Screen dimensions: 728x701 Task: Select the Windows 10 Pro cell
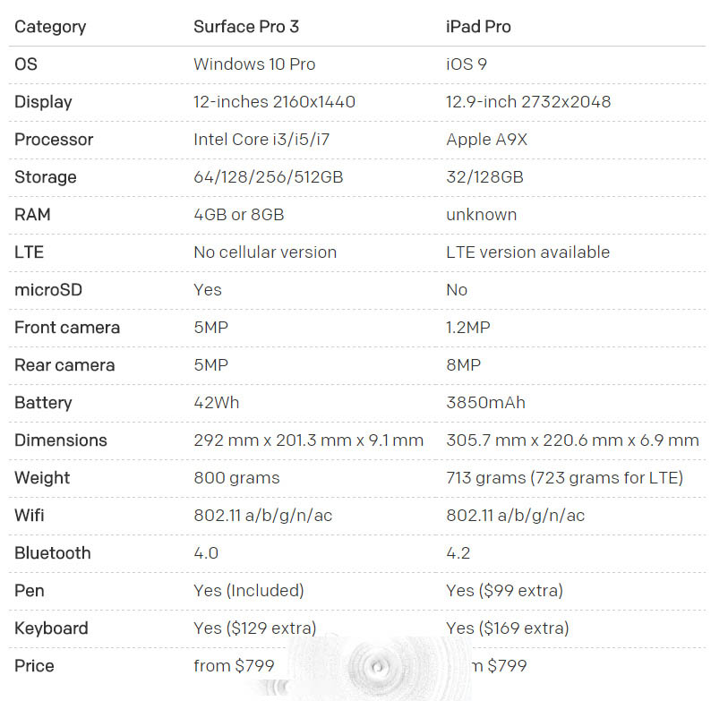point(254,64)
